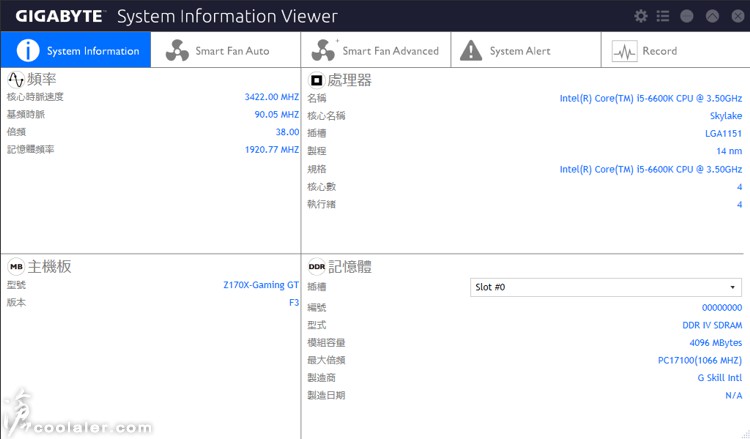Click the System Alert warning triangle icon

pyautogui.click(x=471, y=50)
